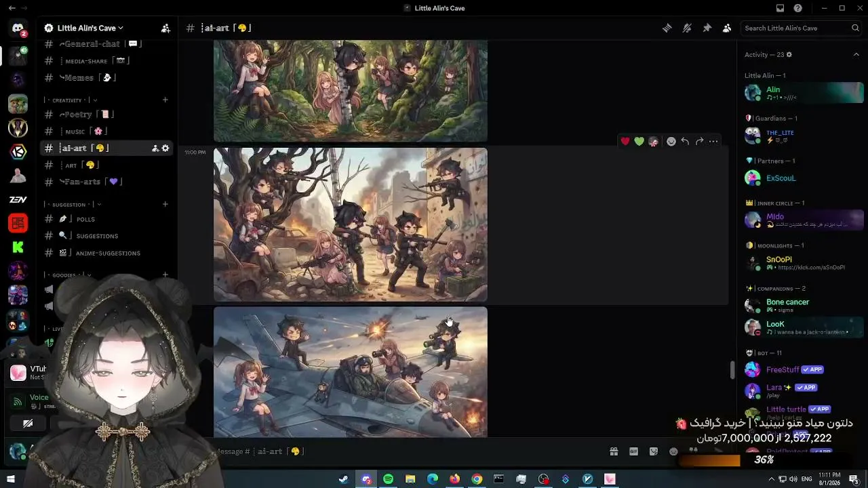Open the sticker picker
The image size is (868, 488).
[653, 451]
